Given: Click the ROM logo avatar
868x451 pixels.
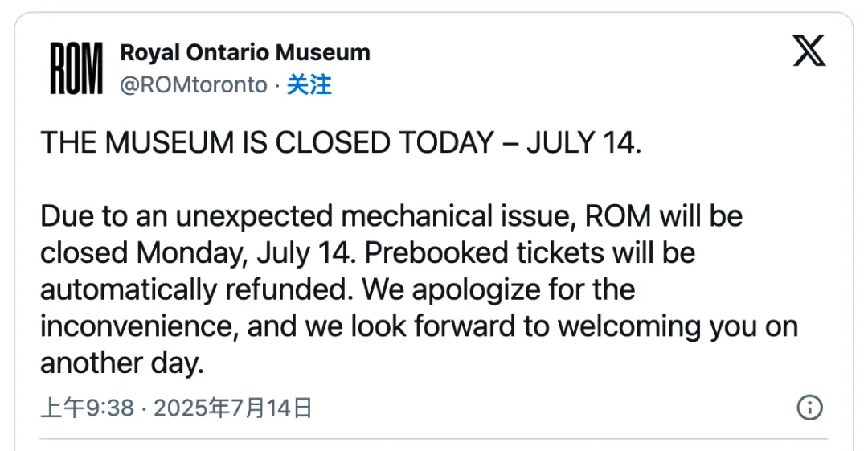Looking at the screenshot, I should click(x=77, y=68).
